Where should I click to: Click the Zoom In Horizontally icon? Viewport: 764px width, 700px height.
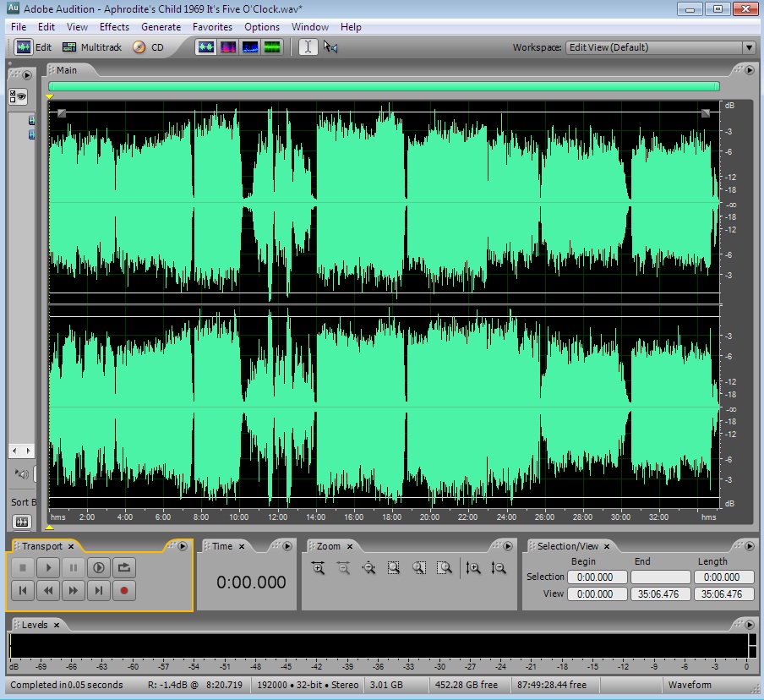click(319, 569)
